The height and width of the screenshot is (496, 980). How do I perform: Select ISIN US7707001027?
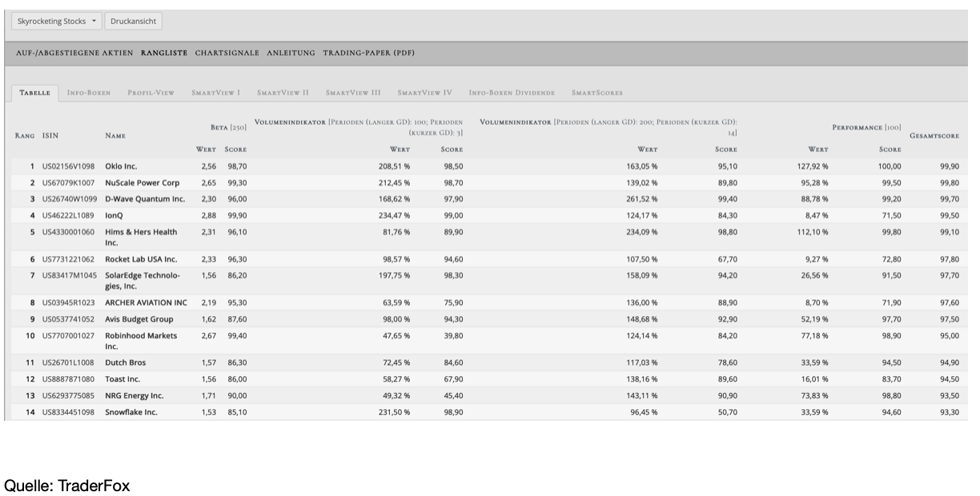(68, 335)
